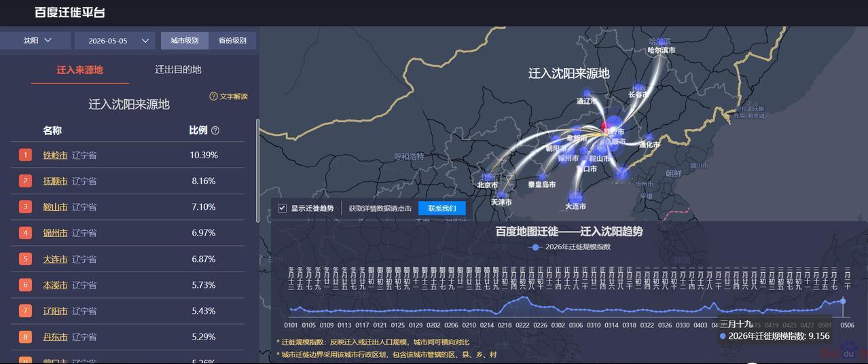Open the 大连市 city link in list
This screenshot has height=364, width=868.
coord(55,259)
